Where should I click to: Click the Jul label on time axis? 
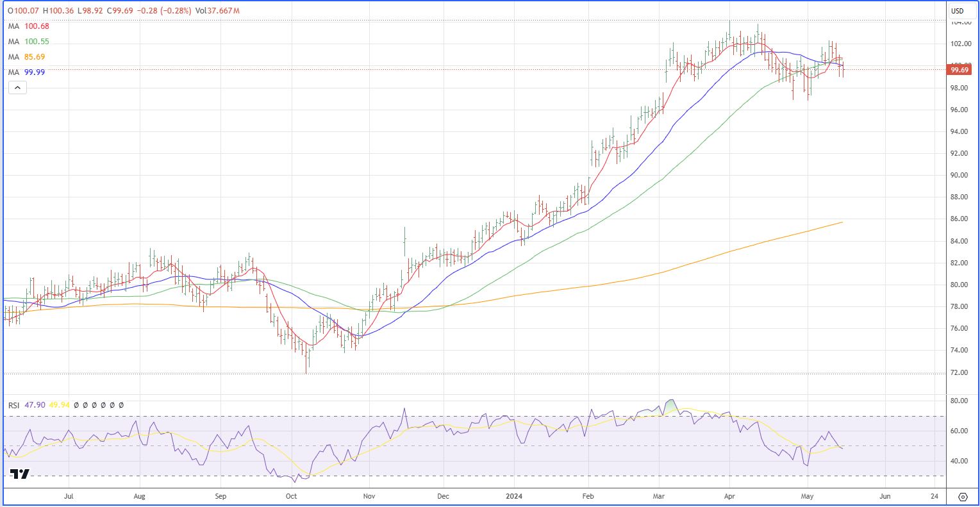coord(69,496)
